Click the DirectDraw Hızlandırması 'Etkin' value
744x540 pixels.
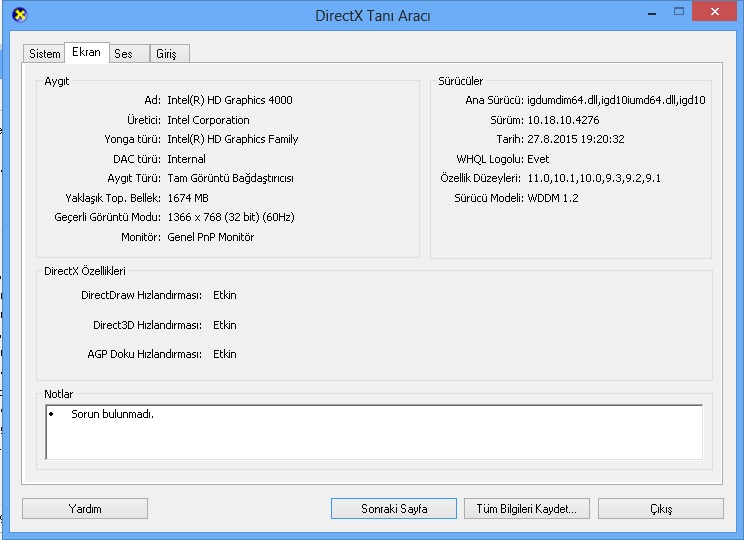225,295
